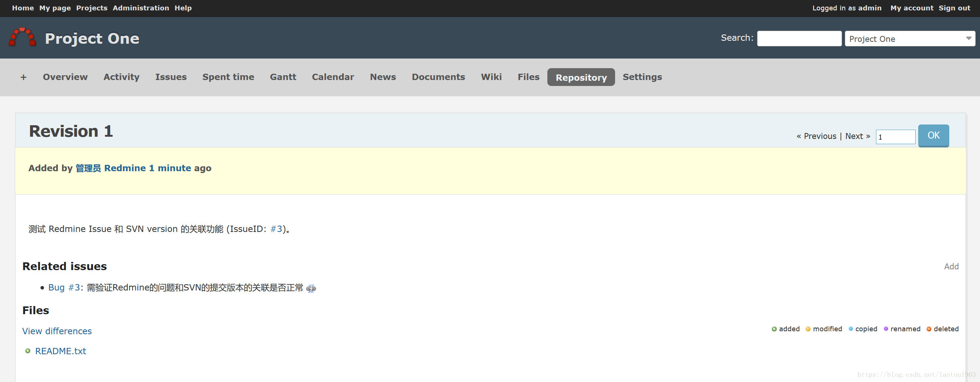Screen dimensions: 980x382
Task: Open the Bug #3 related issue link
Action: click(64, 288)
